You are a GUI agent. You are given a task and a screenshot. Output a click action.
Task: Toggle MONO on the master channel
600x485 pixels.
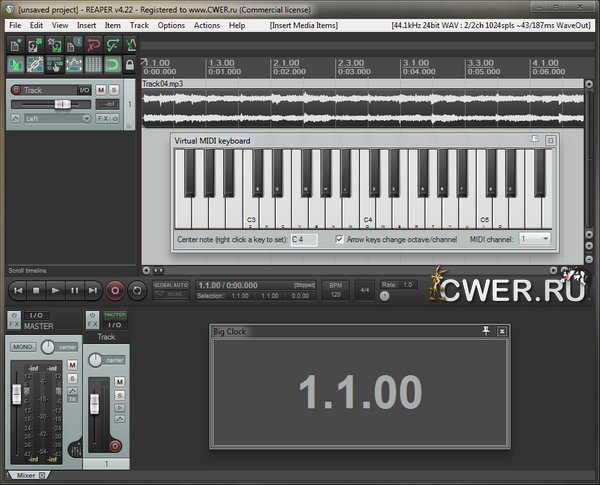pyautogui.click(x=22, y=346)
